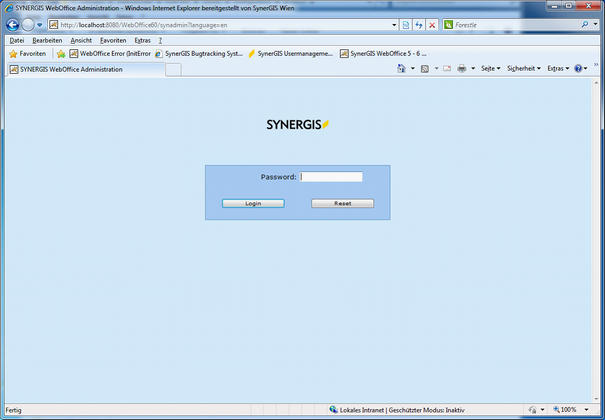Click the Favoriten star button
605x420 pixels.
pyautogui.click(x=27, y=54)
